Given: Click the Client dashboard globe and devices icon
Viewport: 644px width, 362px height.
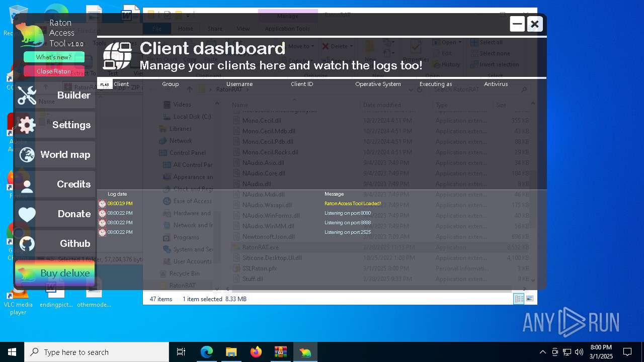Looking at the screenshot, I should coord(118,55).
